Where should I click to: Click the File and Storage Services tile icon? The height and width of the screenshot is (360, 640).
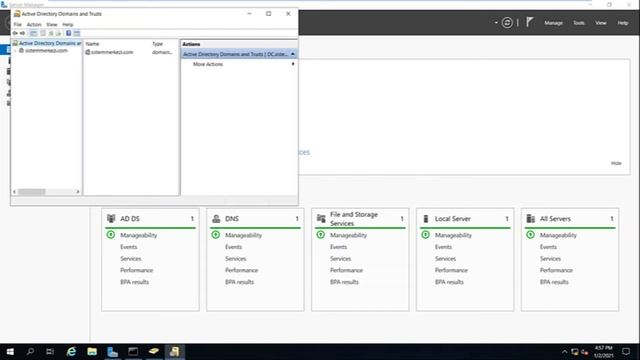tap(321, 219)
